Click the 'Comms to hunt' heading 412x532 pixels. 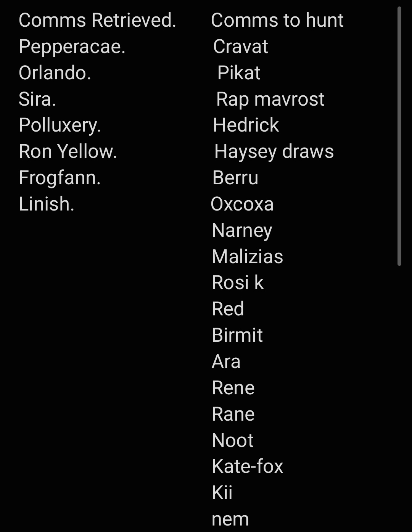[x=277, y=20]
